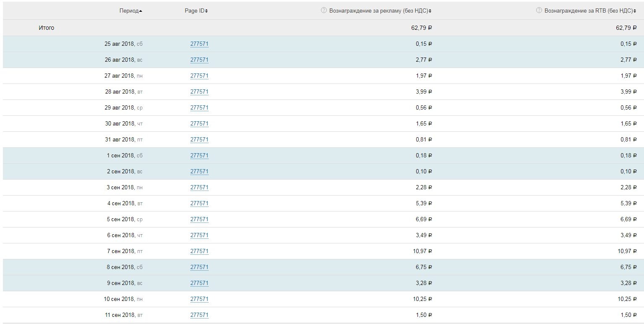
Task: Open Page ID link for 10 сен 2018
Action: pos(199,299)
